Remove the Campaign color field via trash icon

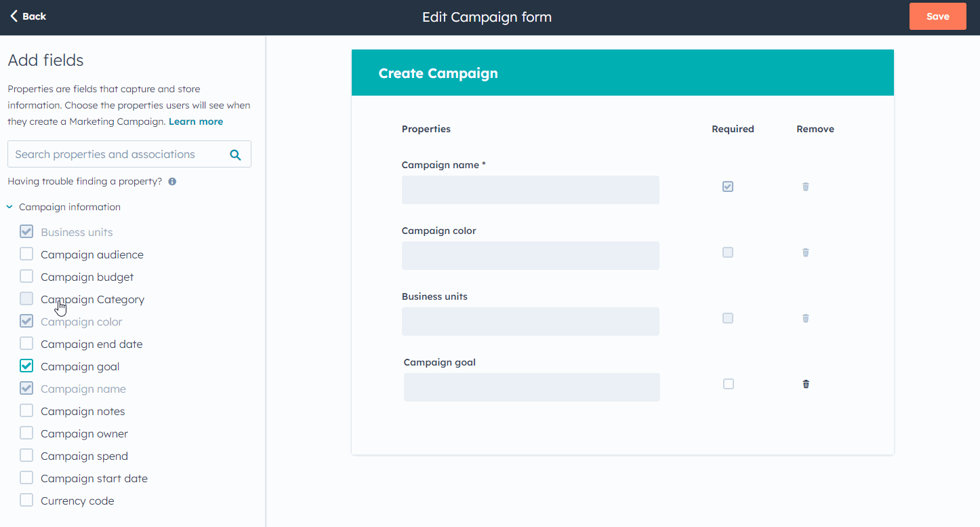(805, 252)
